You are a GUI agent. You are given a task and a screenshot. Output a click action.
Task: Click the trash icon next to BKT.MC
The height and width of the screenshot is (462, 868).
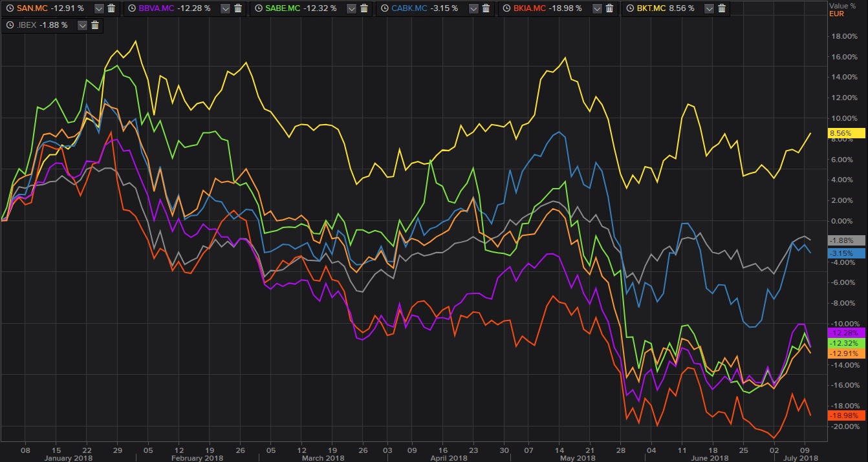coord(721,9)
